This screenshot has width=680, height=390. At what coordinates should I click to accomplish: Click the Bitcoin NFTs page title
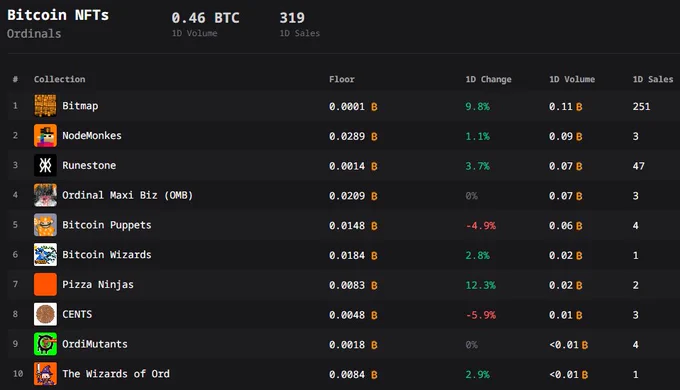pyautogui.click(x=58, y=15)
